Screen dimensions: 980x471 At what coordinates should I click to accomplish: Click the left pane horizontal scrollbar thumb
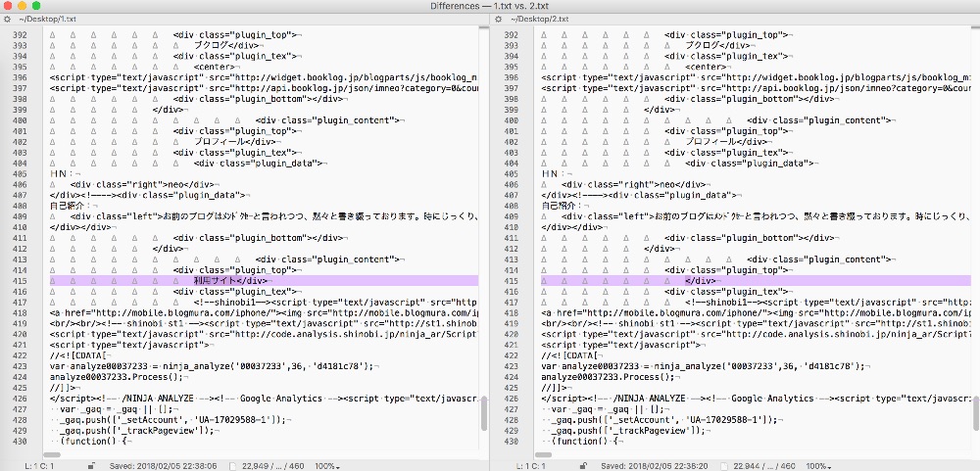52,454
